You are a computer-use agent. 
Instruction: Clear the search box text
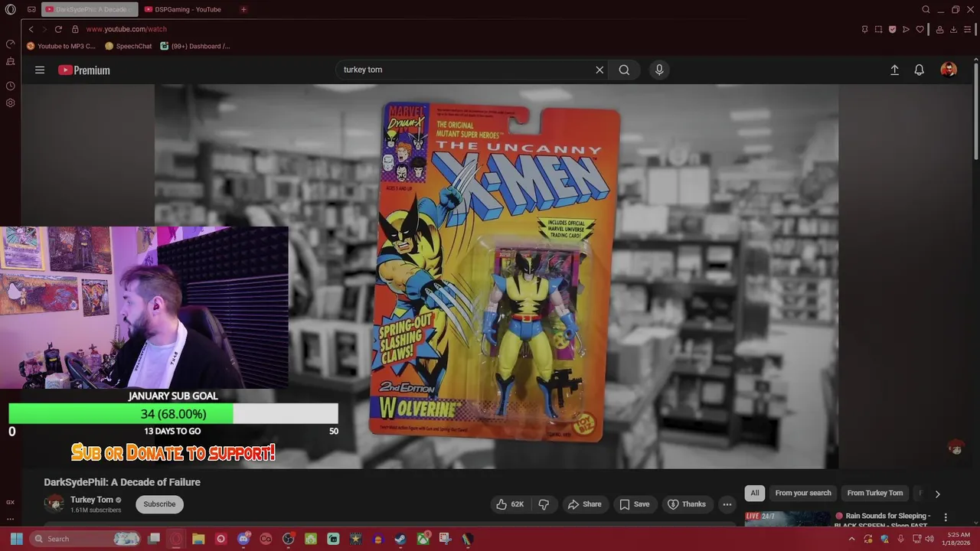coord(599,70)
